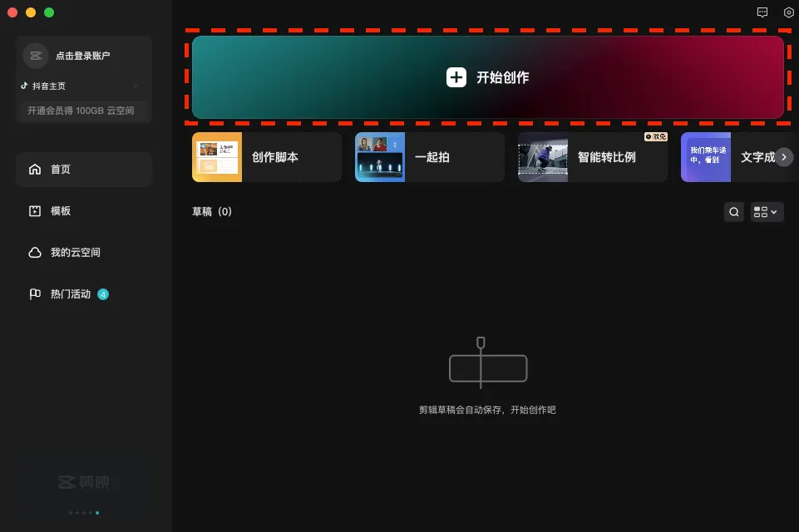Close the window with the red button
The width and height of the screenshot is (799, 532).
coord(12,12)
